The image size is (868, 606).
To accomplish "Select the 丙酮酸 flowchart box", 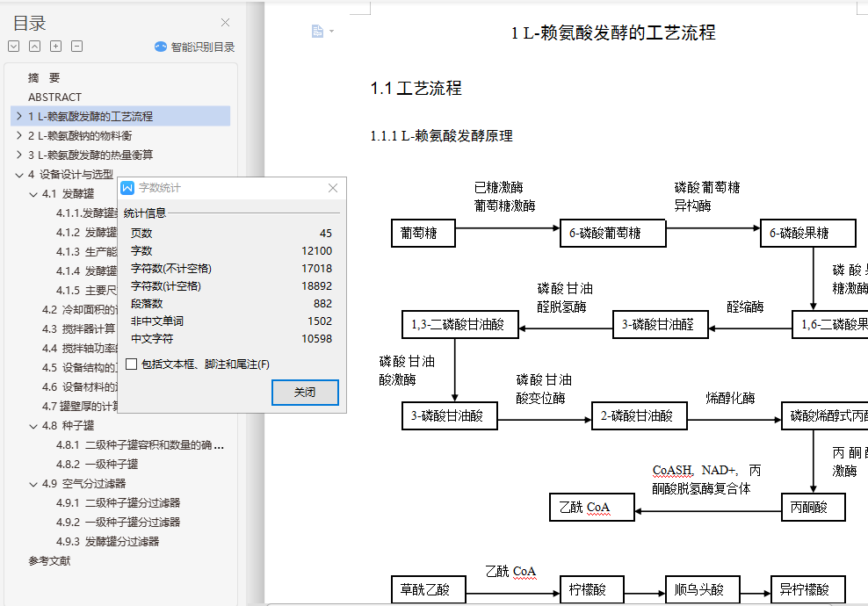I will click(814, 508).
